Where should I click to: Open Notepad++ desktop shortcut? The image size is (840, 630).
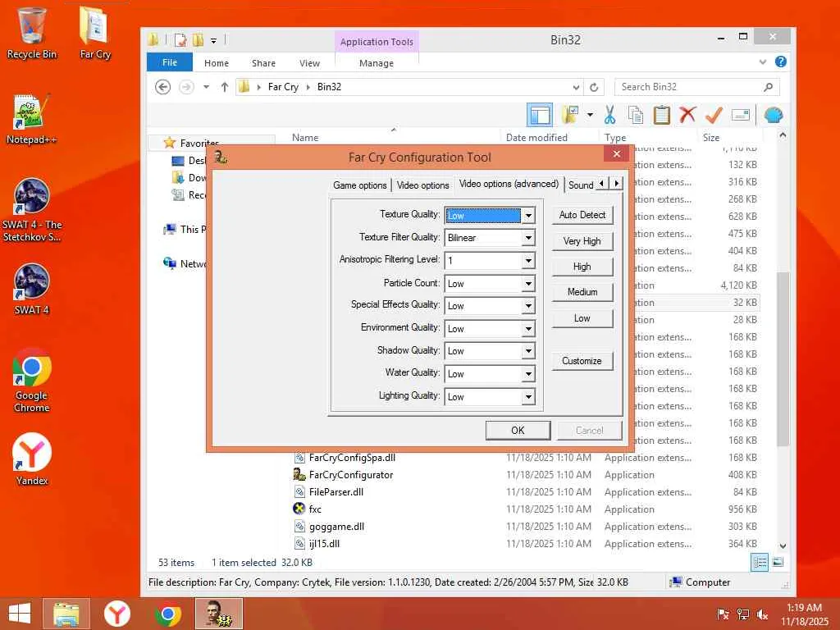32,120
